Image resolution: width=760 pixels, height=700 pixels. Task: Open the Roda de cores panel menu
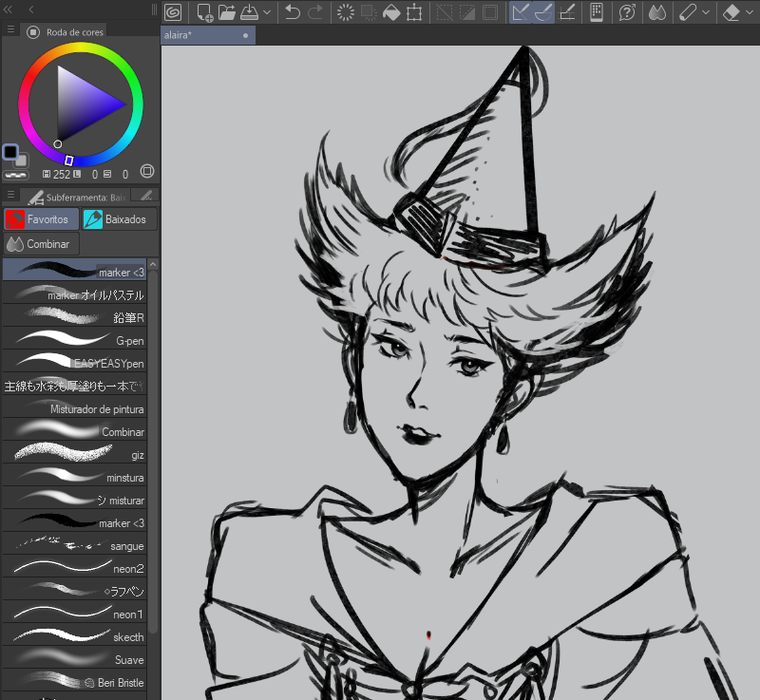tap(10, 29)
